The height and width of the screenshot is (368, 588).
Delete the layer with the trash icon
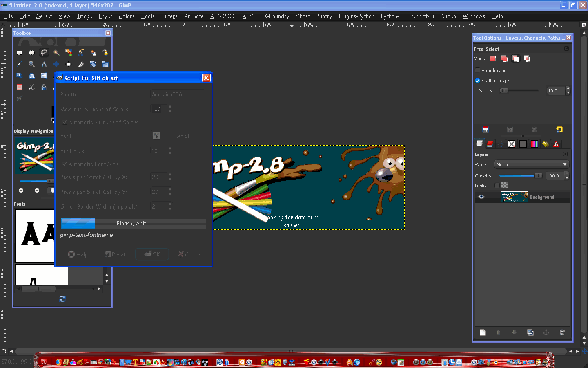point(562,332)
